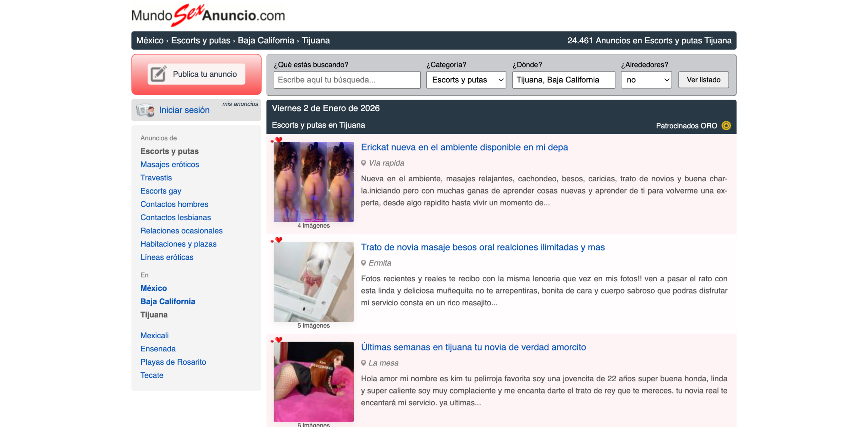Click the location pin next to Vía rapida
The width and height of the screenshot is (868, 427).
pos(364,163)
